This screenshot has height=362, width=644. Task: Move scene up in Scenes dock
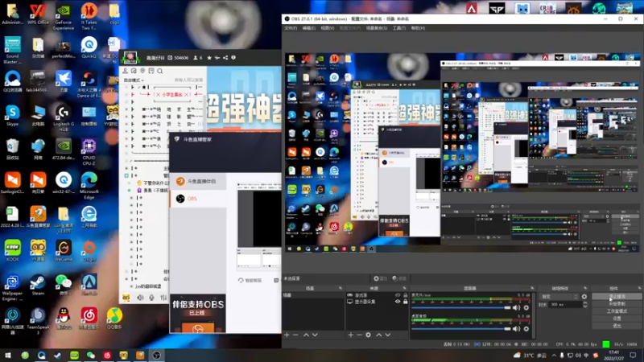pyautogui.click(x=306, y=335)
